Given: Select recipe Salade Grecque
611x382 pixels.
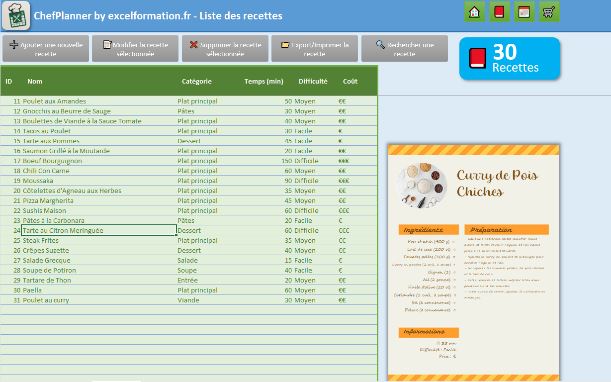Looking at the screenshot, I should [46, 260].
